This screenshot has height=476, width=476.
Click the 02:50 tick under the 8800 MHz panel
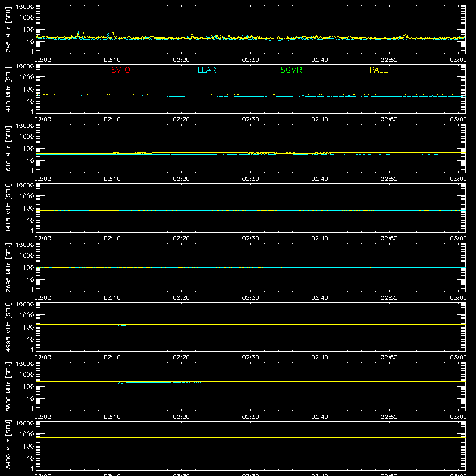click(389, 417)
